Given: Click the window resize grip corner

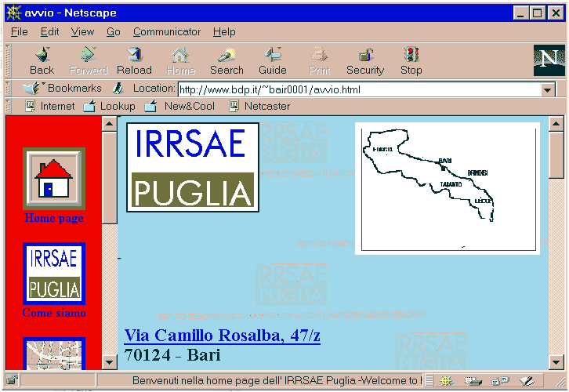Looking at the screenshot, I should coord(560,382).
